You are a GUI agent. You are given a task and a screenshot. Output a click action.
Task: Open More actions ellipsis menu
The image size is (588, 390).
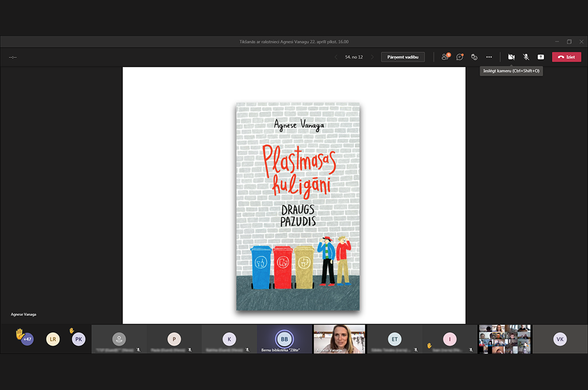click(489, 57)
